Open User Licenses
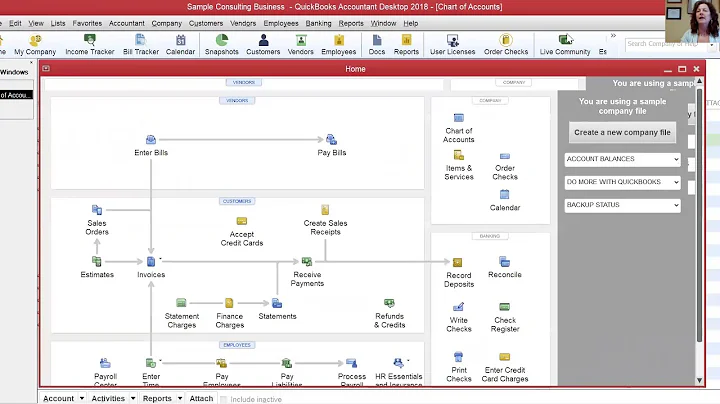720x404 pixels. coord(452,45)
